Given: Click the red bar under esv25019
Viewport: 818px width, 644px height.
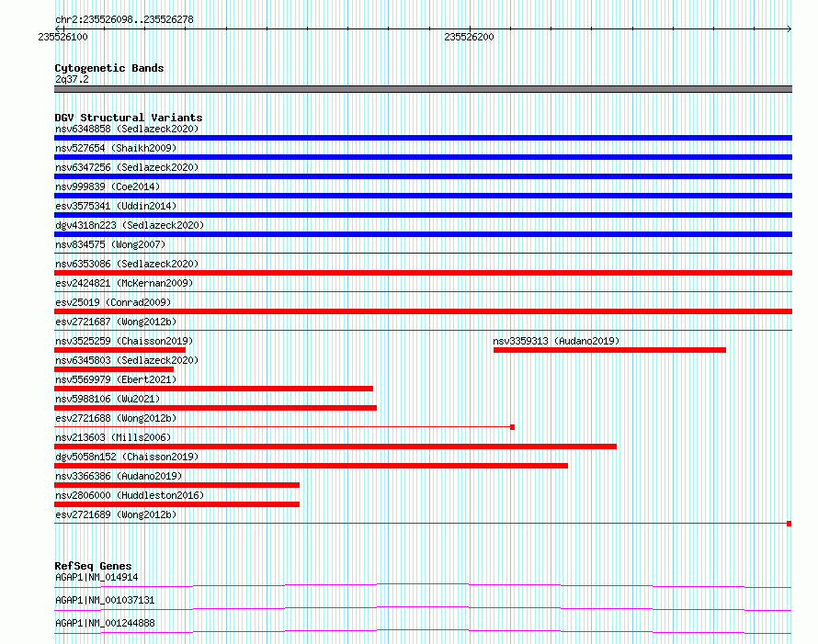Looking at the screenshot, I should pos(423,311).
